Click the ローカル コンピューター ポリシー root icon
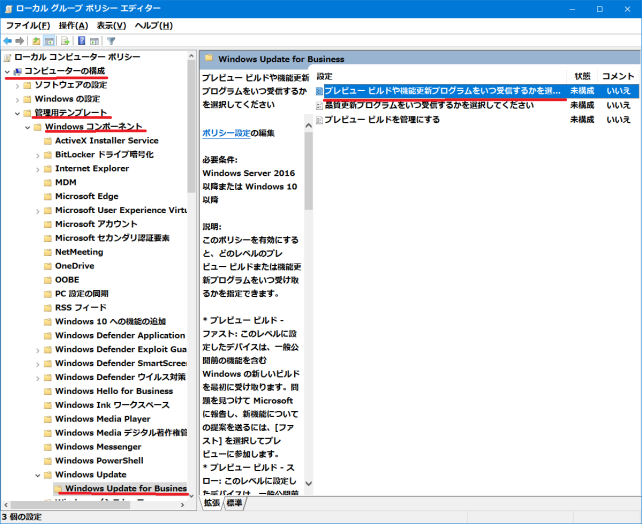Screen dimensions: 642x524 tap(7, 57)
